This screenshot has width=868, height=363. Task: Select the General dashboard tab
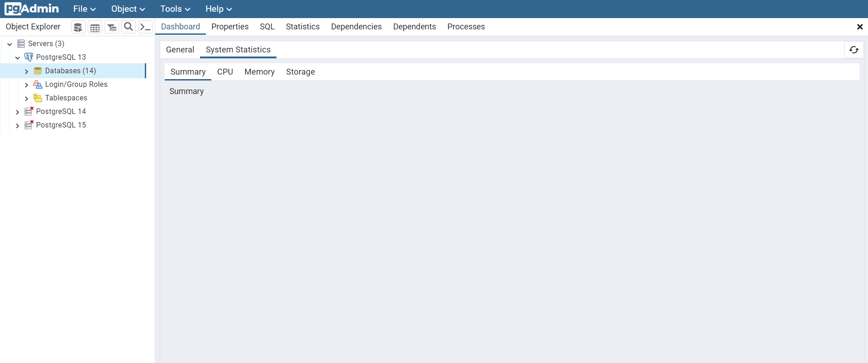tap(180, 50)
